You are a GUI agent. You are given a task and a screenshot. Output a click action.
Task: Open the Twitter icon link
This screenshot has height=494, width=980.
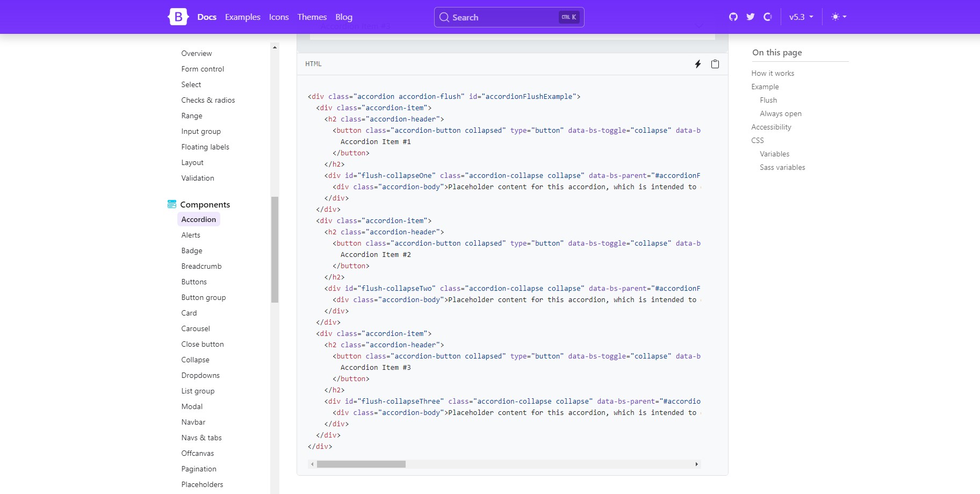pyautogui.click(x=751, y=17)
